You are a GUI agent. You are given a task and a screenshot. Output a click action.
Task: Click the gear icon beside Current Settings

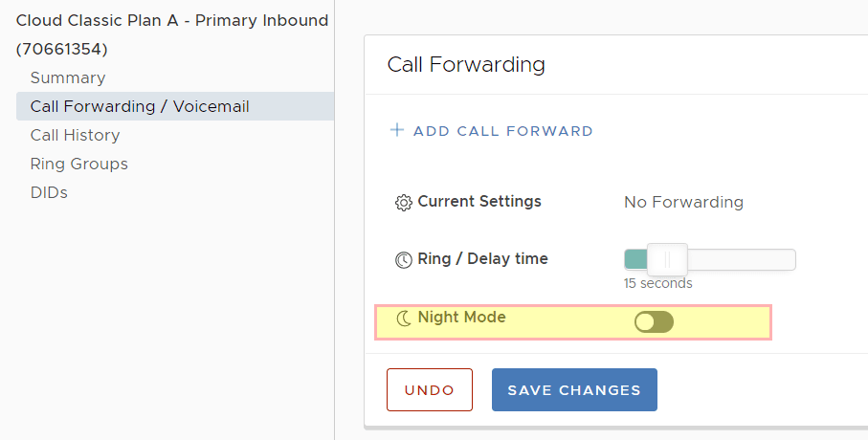(x=403, y=203)
